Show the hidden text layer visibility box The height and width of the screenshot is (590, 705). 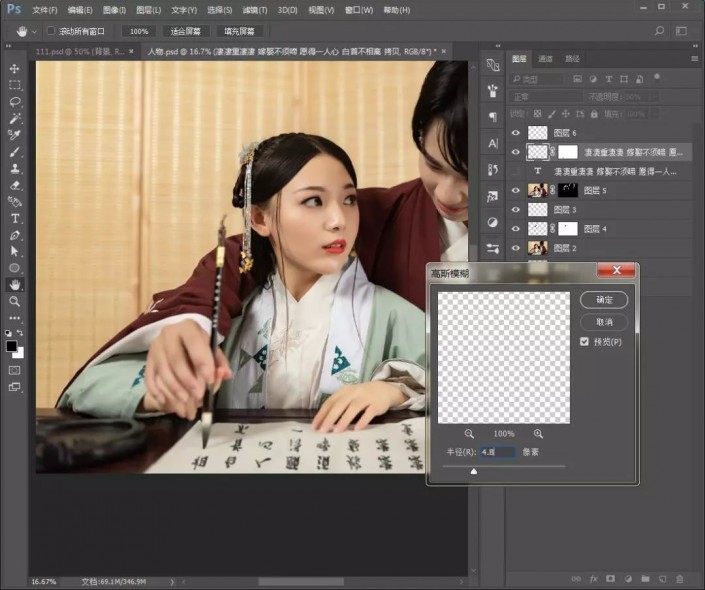pos(516,171)
